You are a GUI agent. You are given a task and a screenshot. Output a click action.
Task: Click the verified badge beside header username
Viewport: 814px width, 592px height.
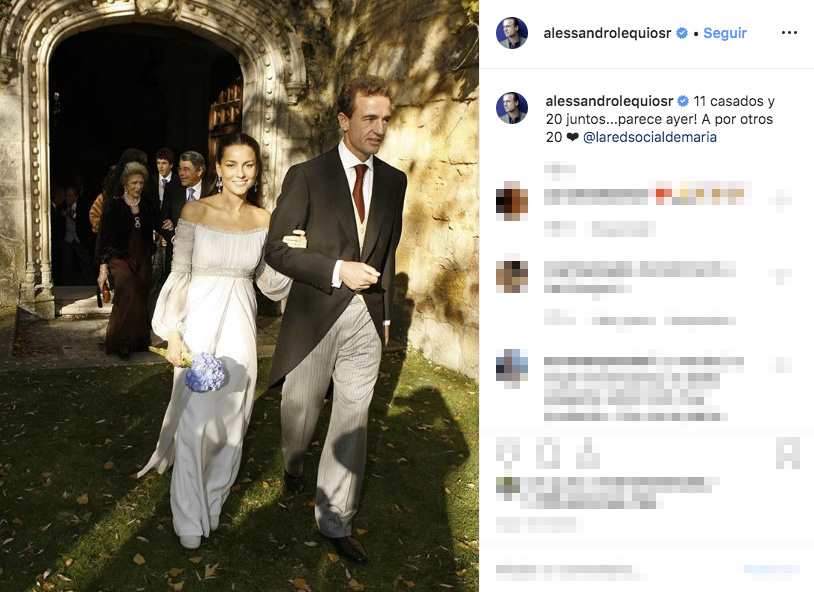[682, 33]
